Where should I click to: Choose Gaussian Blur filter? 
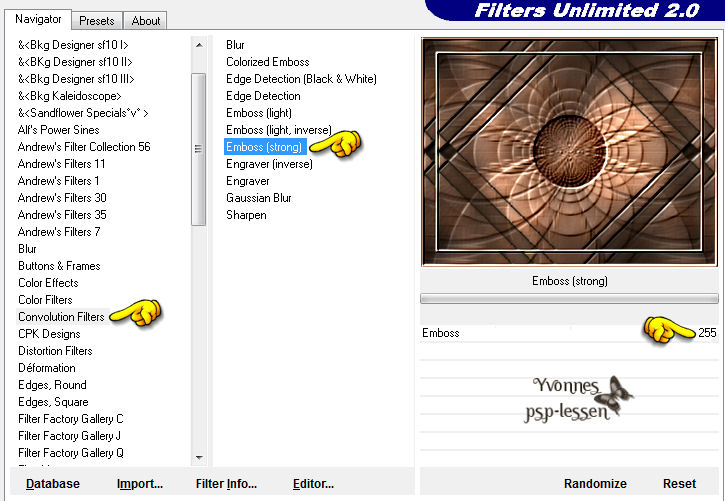coord(259,198)
